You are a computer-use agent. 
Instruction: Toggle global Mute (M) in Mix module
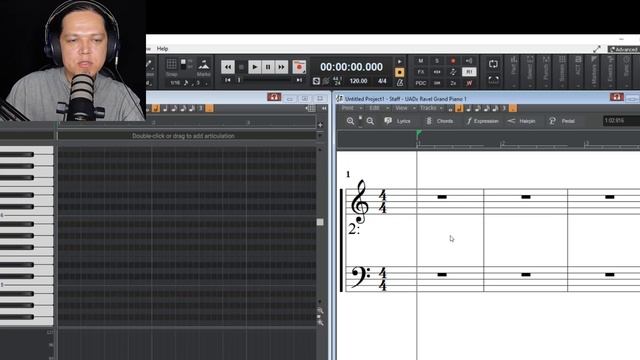(420, 61)
